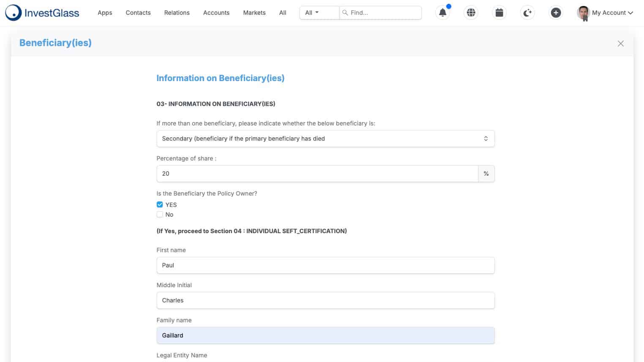The width and height of the screenshot is (644, 362).
Task: Open the Relations menu
Action: click(177, 13)
